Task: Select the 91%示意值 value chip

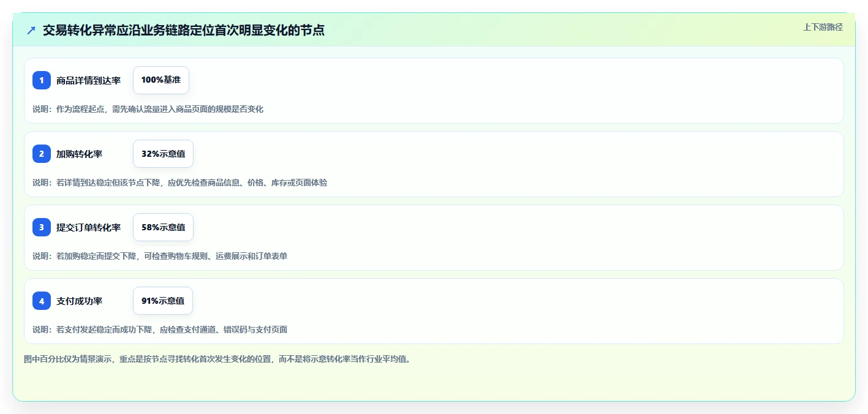Action: (163, 301)
